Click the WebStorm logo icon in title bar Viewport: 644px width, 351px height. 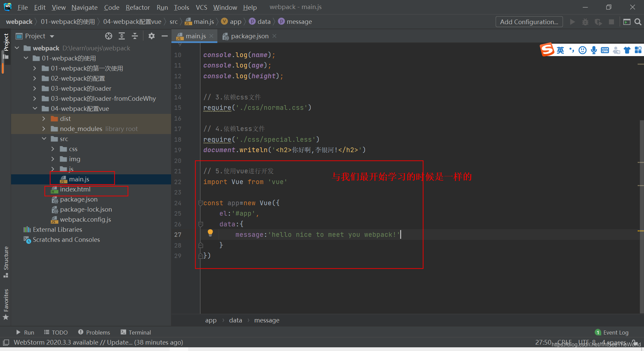click(x=7, y=7)
